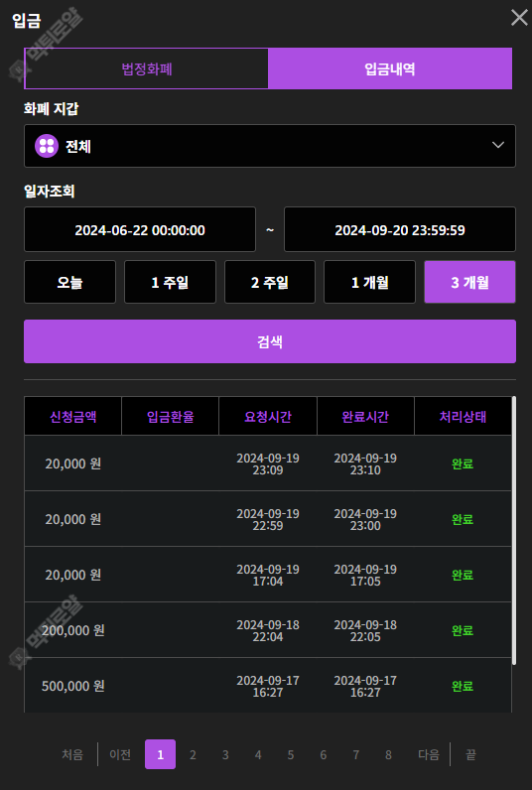Open the 전체 wallet selection box
This screenshot has height=790, width=532.
click(270, 146)
